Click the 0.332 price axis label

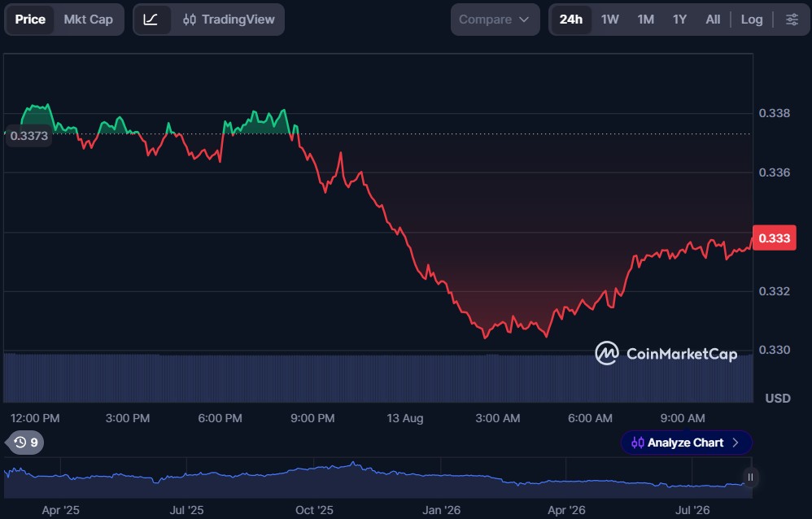(x=775, y=291)
